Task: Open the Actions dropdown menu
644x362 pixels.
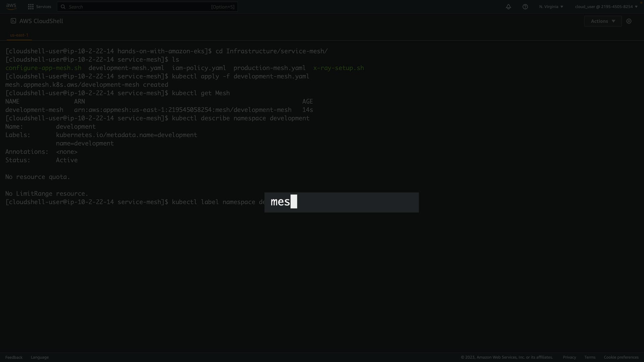Action: tap(603, 21)
